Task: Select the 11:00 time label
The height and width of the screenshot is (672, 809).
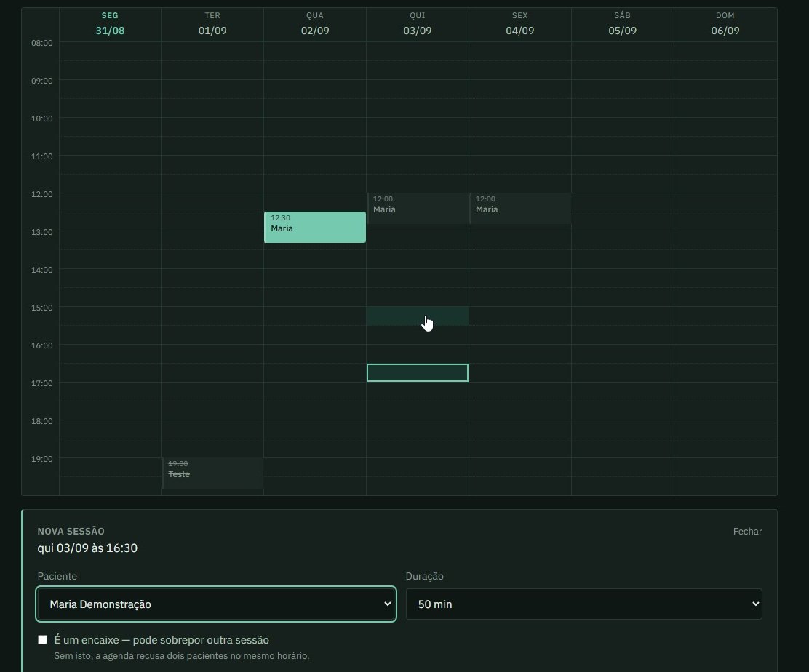Action: click(41, 156)
